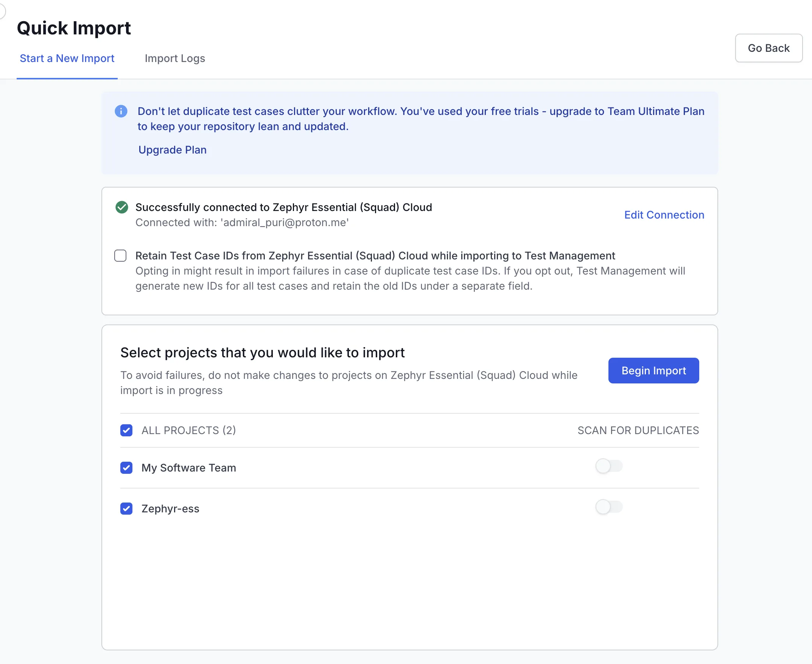The width and height of the screenshot is (812, 664).
Task: Click the 'Zephyr-ess' project name
Action: tap(170, 508)
